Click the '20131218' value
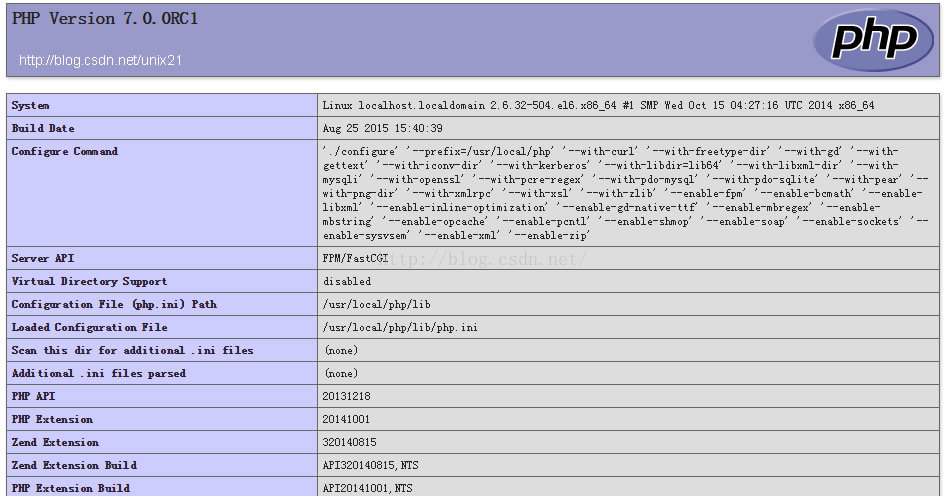This screenshot has height=496, width=947. coord(346,396)
